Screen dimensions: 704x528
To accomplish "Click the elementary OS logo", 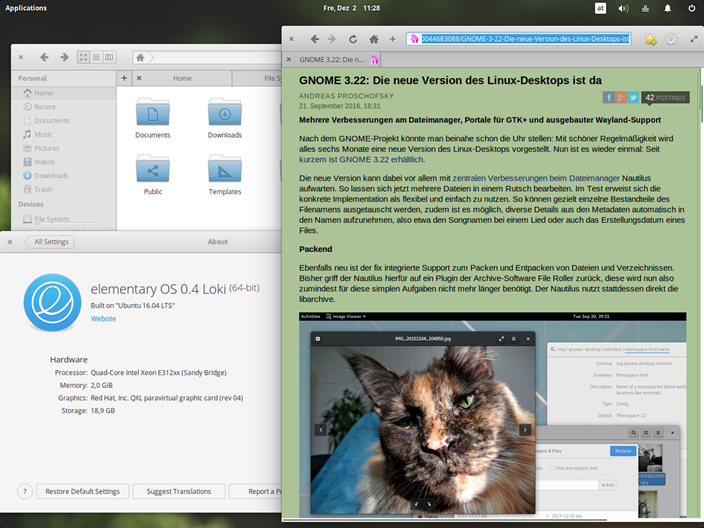I will [x=53, y=303].
